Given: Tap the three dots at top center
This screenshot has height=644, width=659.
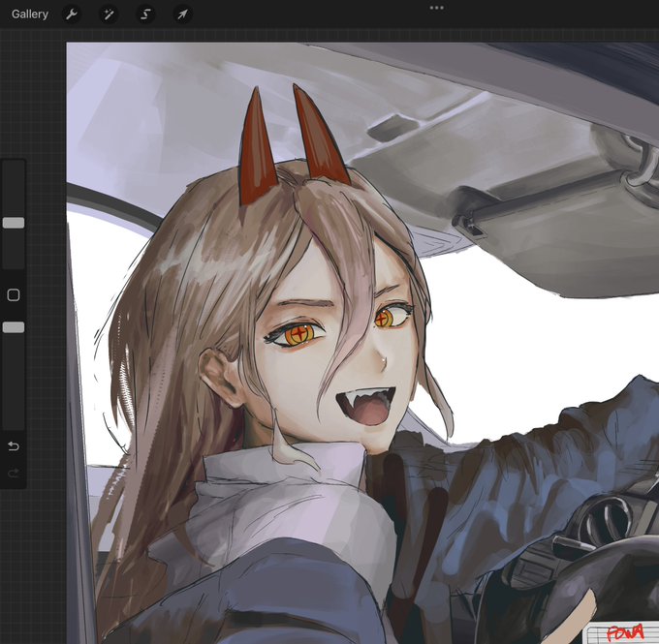Looking at the screenshot, I should pos(437,8).
